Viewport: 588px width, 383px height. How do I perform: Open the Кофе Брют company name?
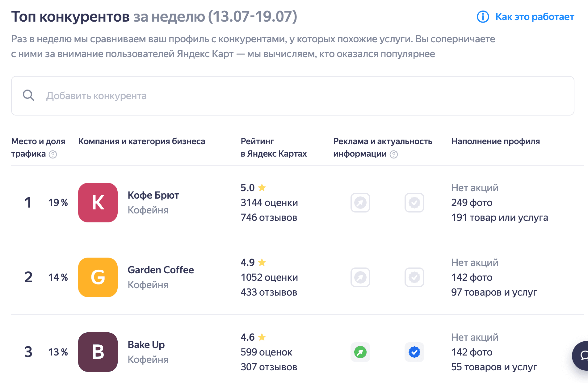(153, 195)
